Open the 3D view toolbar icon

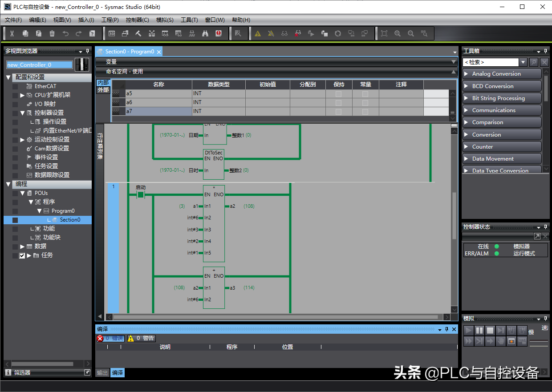[112, 33]
